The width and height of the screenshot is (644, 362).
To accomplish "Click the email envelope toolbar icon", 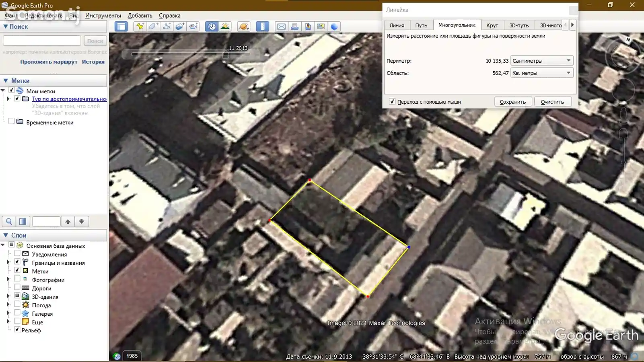I will tap(281, 27).
